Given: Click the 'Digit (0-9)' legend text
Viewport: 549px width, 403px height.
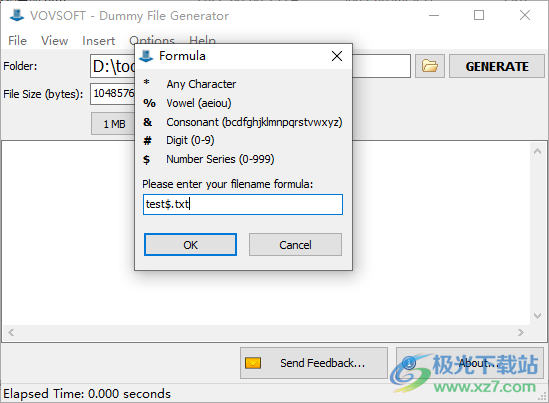Looking at the screenshot, I should [x=190, y=140].
